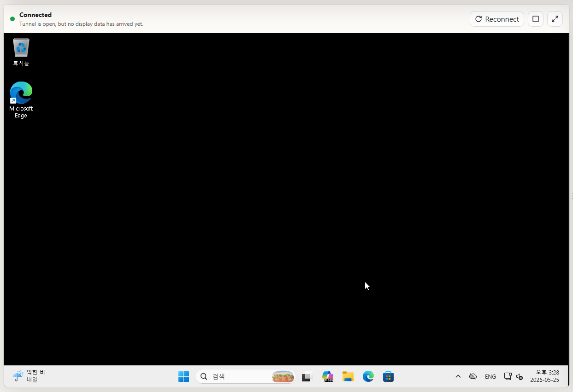Expand hidden system tray icons chevron
The image size is (573, 392).
(x=458, y=376)
